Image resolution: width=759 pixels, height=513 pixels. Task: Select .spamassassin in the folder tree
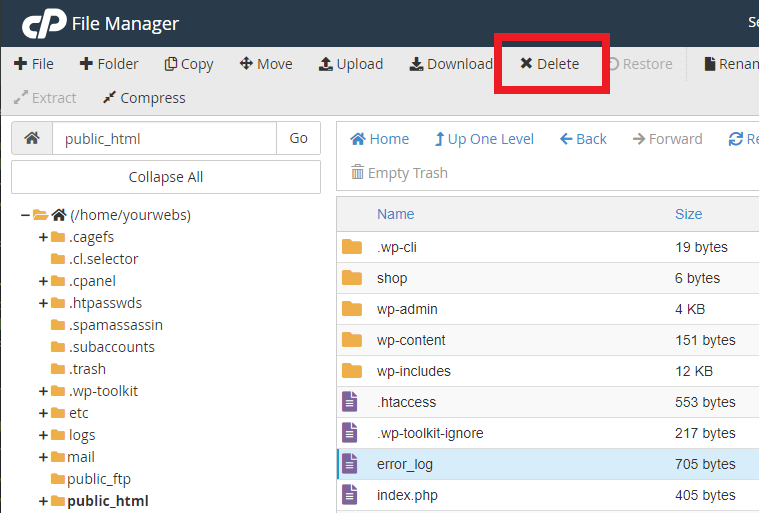pyautogui.click(x=116, y=325)
